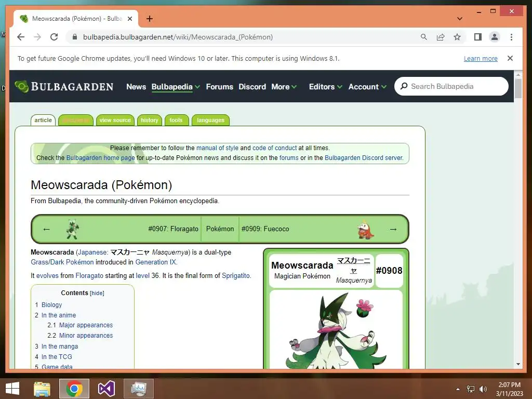Open a new tab with the plus button
This screenshot has width=532, height=399.
[150, 19]
